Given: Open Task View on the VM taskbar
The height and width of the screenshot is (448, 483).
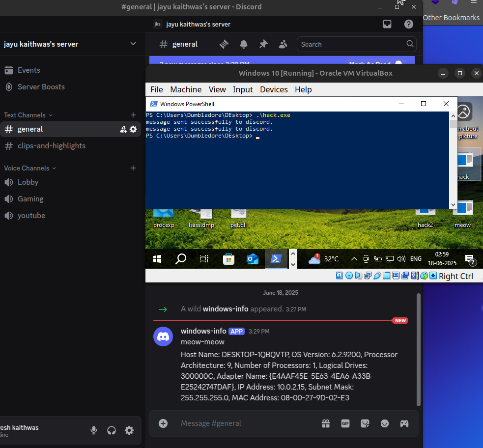Looking at the screenshot, I should pos(204,259).
